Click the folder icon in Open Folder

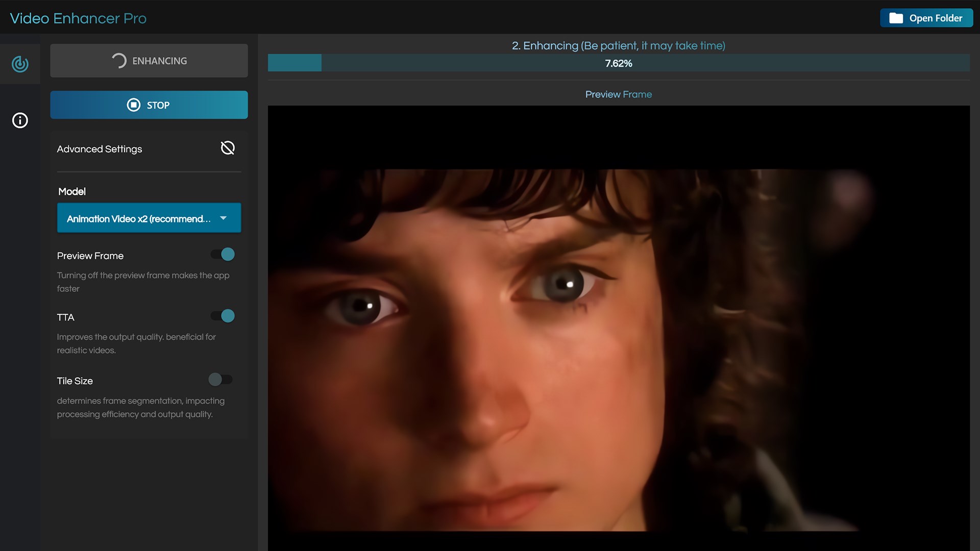[x=896, y=18]
